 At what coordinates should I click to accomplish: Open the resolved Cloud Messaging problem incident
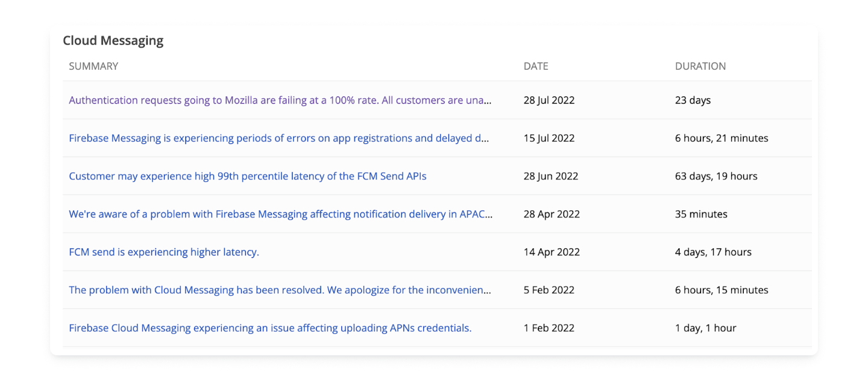pos(279,290)
